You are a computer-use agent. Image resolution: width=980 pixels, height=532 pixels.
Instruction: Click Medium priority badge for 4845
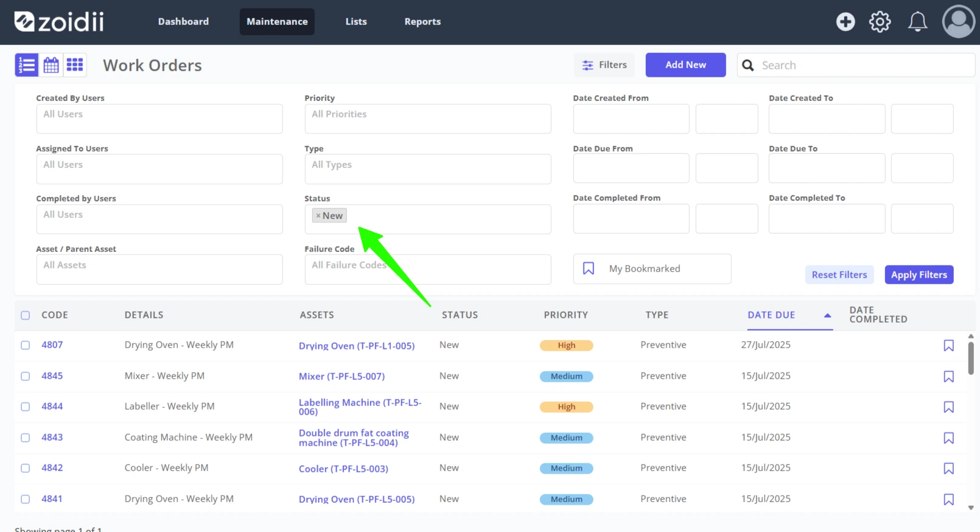coord(566,377)
